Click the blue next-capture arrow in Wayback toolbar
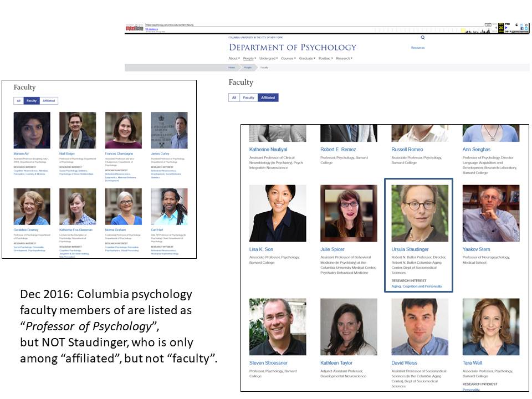Image resolution: width=532 pixels, height=399 pixels. coord(507,27)
